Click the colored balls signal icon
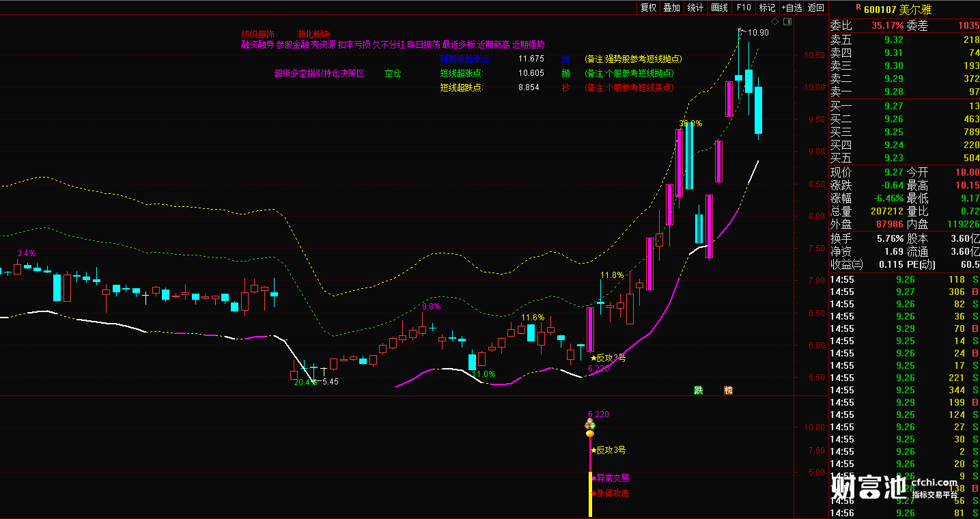980x519 pixels. coord(589,428)
